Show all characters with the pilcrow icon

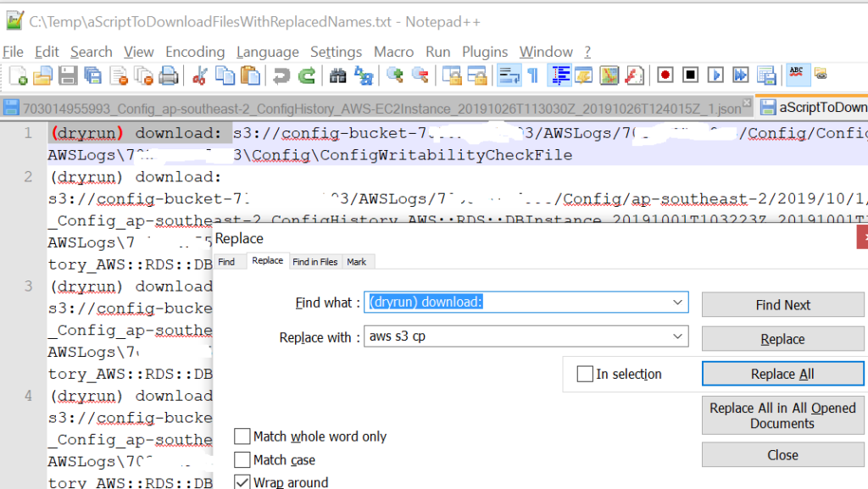[533, 75]
